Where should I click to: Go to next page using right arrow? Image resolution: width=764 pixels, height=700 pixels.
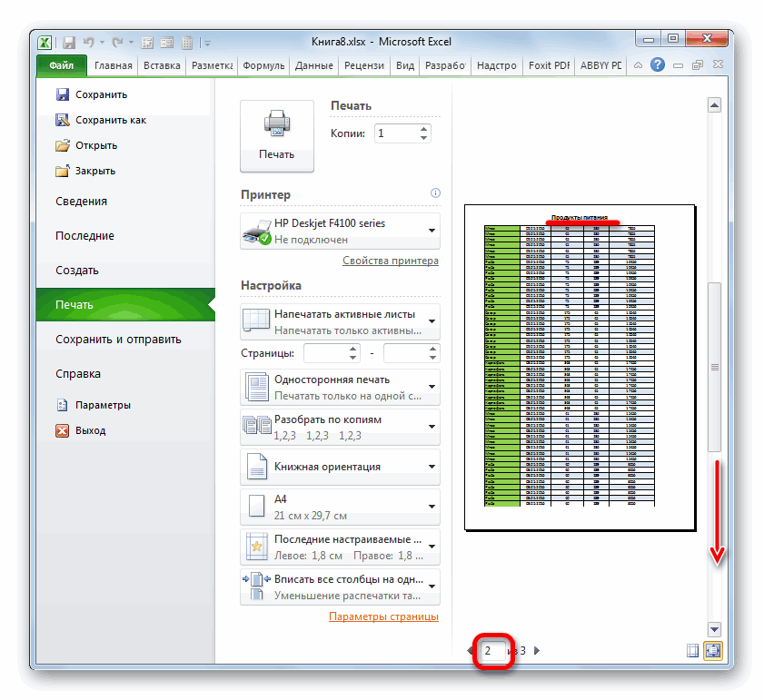coord(537,650)
